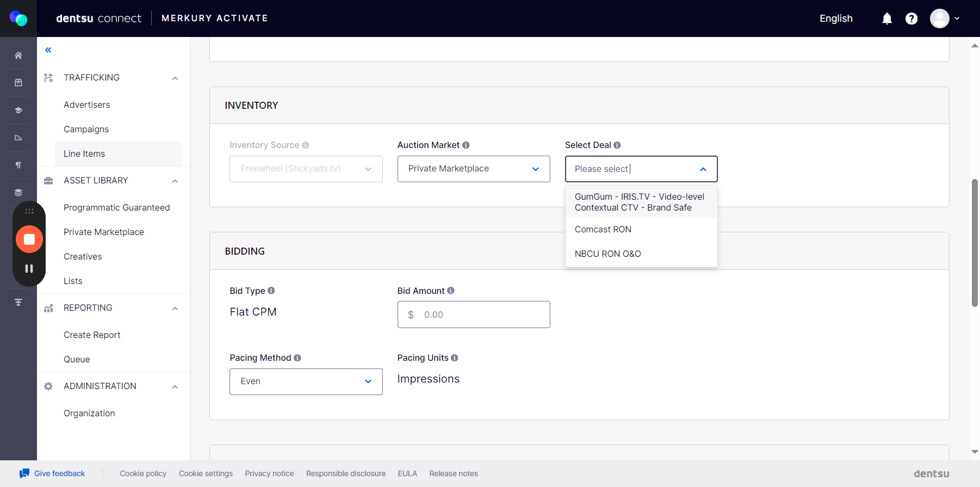Open the home icon in left rail
The image size is (980, 487).
(x=18, y=56)
